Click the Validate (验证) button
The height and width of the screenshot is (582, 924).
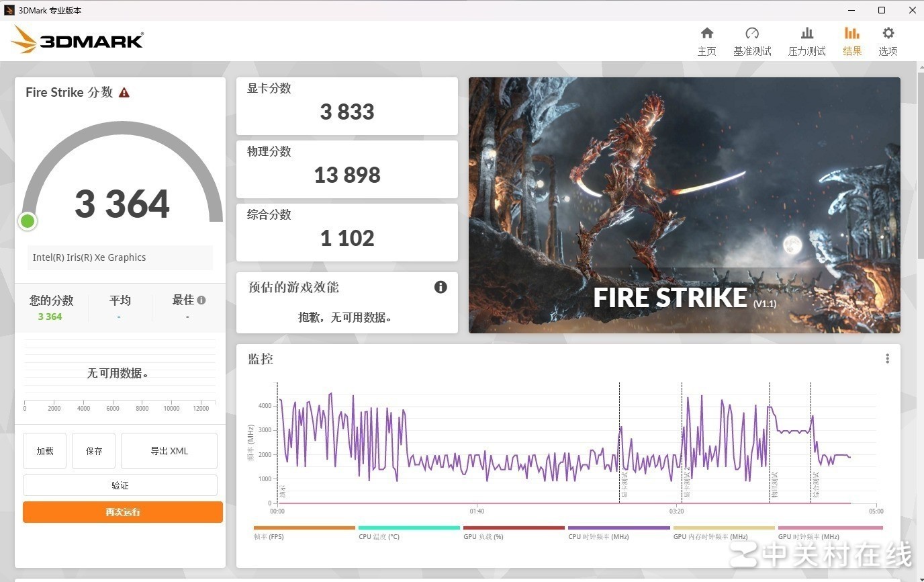(120, 485)
